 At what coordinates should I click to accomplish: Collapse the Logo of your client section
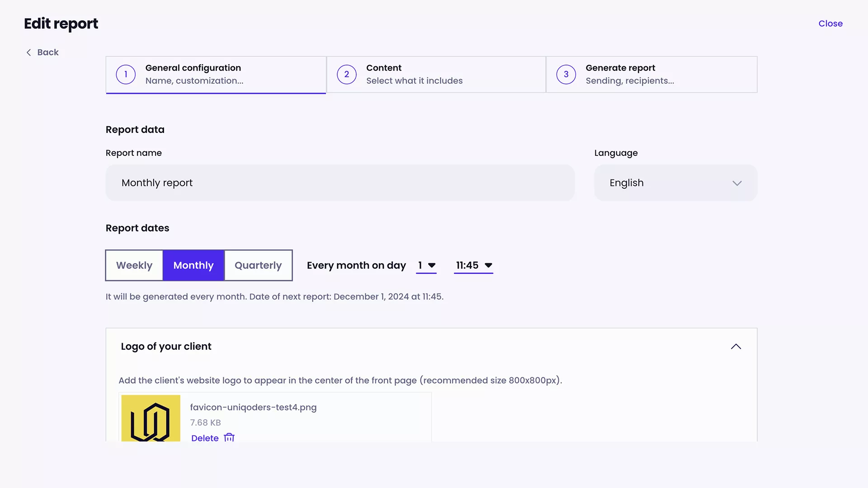click(736, 347)
